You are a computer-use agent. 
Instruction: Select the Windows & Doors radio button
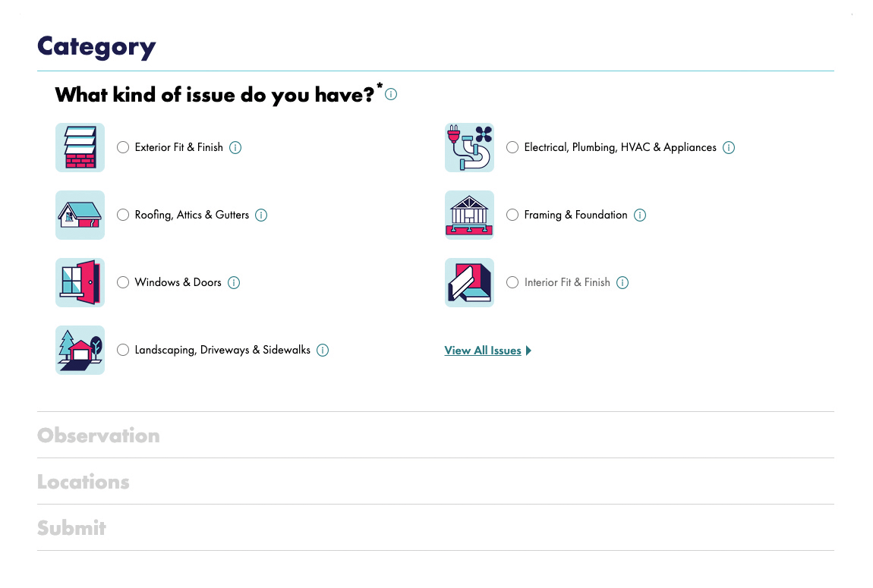[x=123, y=283]
